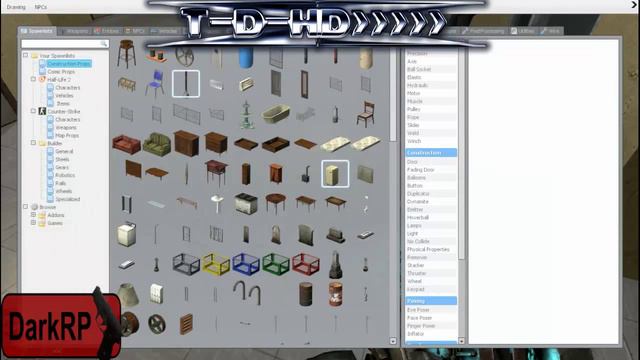This screenshot has width=640, height=360.
Task: Select Construction Props spawnlist
Action: click(69, 64)
